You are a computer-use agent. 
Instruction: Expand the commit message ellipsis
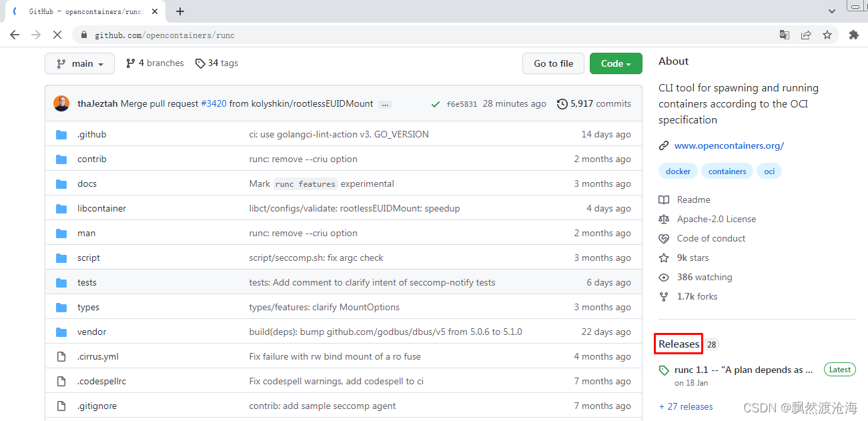(385, 104)
